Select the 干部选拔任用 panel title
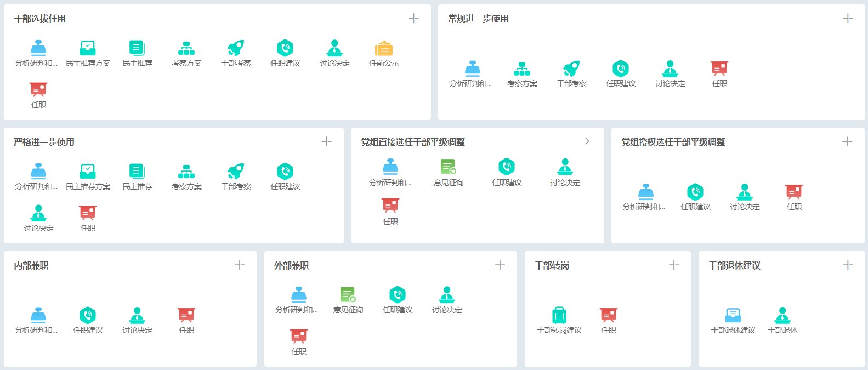Image resolution: width=868 pixels, height=370 pixels. [40, 19]
